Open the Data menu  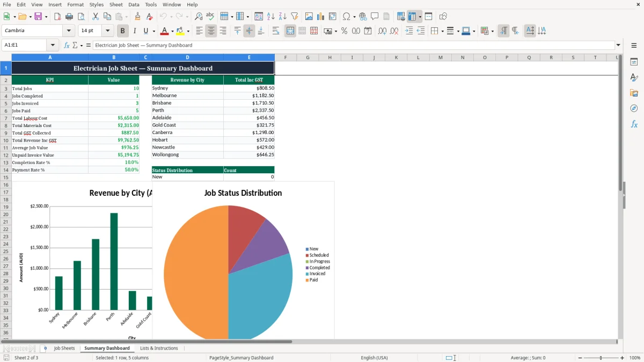[x=134, y=4]
